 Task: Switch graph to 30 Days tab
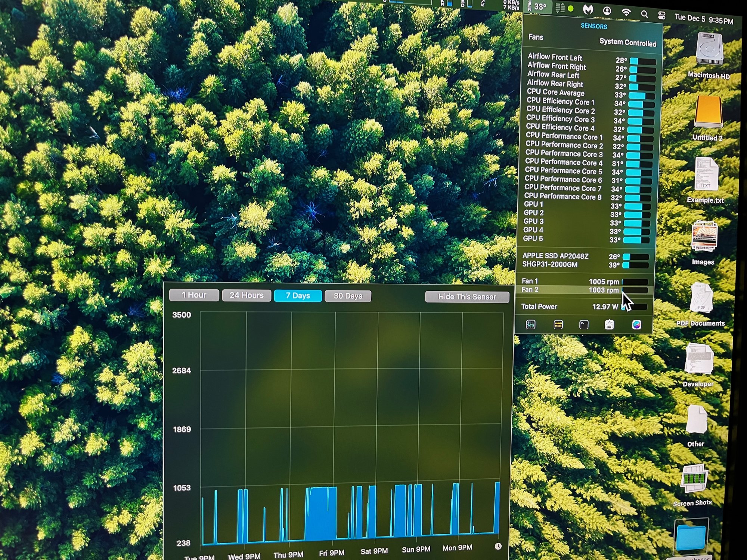click(348, 296)
